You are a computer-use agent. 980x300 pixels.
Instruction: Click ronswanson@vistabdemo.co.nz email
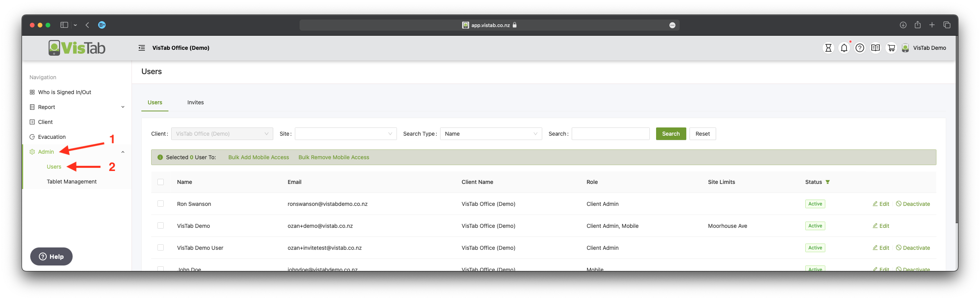[327, 204]
